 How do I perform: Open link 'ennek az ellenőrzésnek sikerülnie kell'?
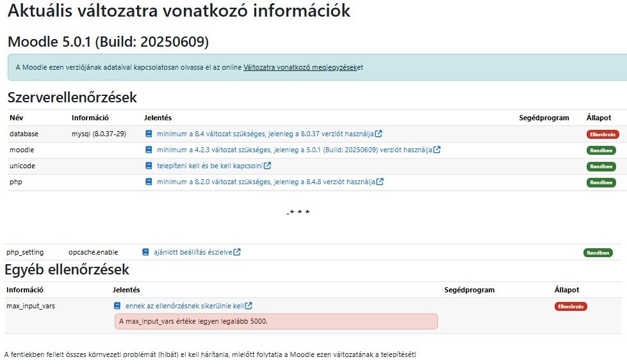(184, 306)
